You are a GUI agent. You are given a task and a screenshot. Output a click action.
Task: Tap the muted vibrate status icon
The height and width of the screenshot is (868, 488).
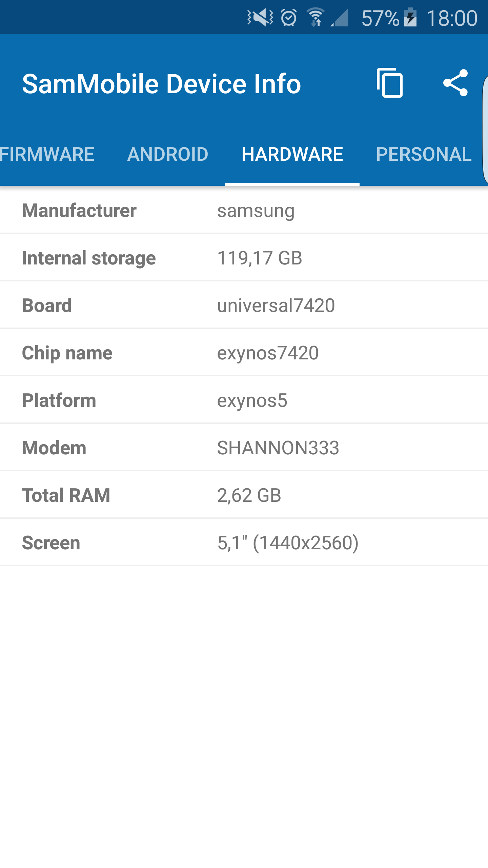point(260,18)
